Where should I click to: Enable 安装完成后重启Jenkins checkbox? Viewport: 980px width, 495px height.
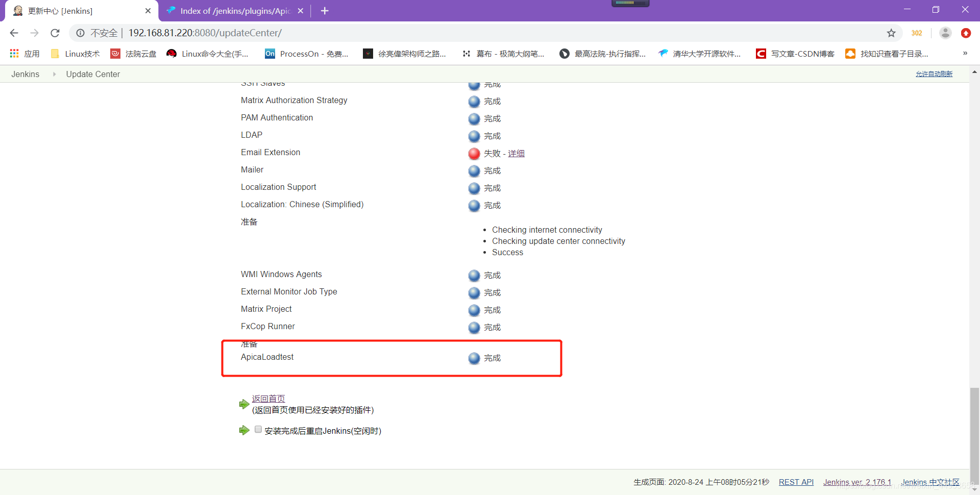[258, 429]
